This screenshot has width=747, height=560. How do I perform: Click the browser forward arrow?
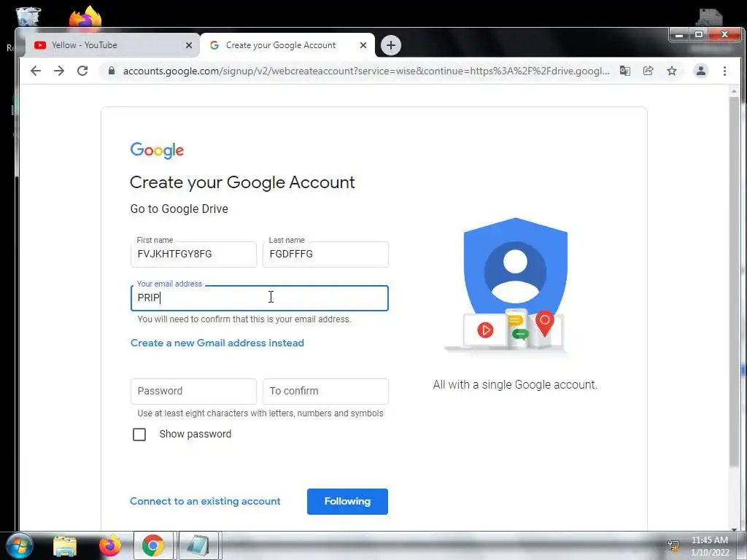[x=59, y=71]
